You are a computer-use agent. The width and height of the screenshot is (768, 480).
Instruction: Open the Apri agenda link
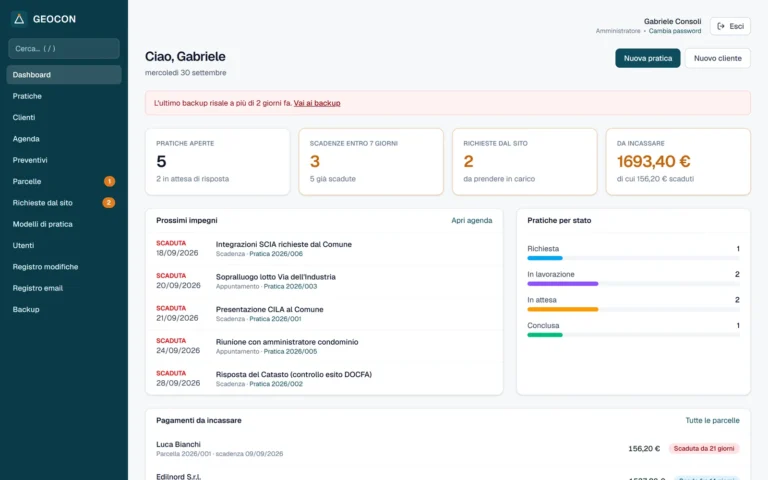(x=472, y=220)
